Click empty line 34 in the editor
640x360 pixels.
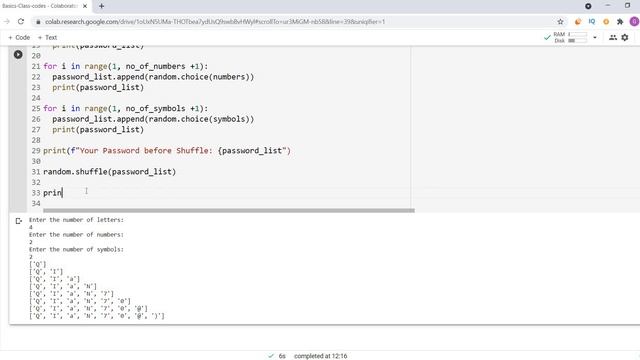pos(227,203)
